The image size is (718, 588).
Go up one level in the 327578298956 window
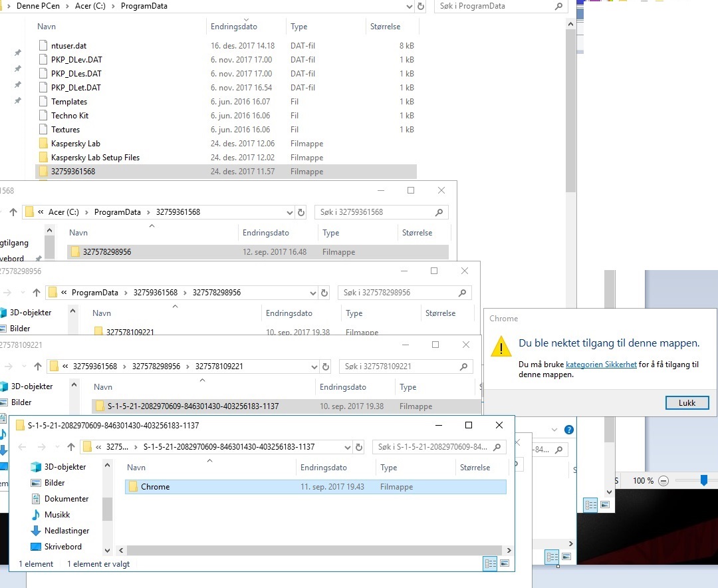tap(37, 293)
